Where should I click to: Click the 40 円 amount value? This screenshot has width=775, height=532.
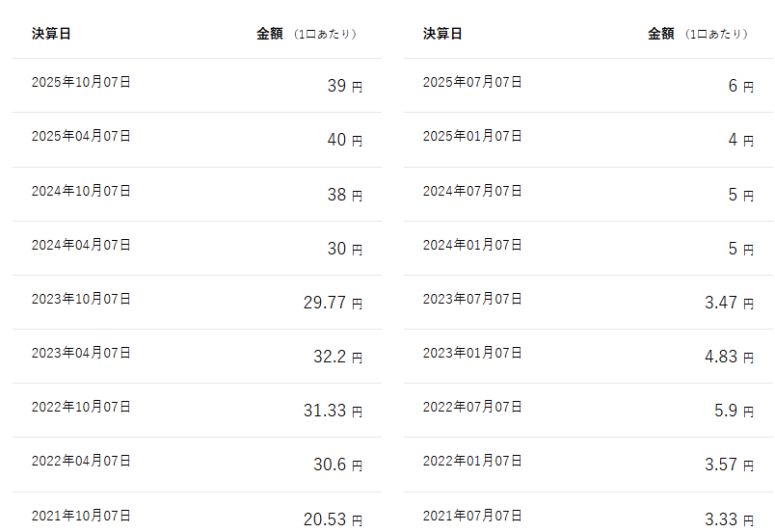coord(344,140)
